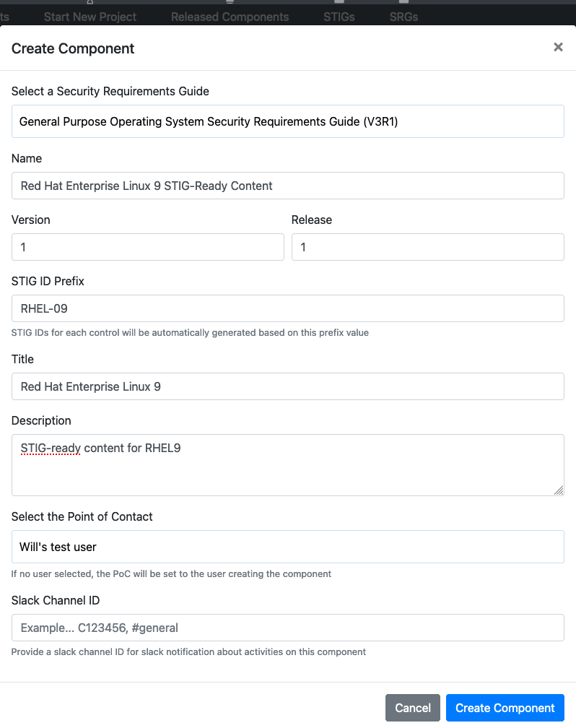
Task: Focus the Version number field
Action: click(147, 247)
